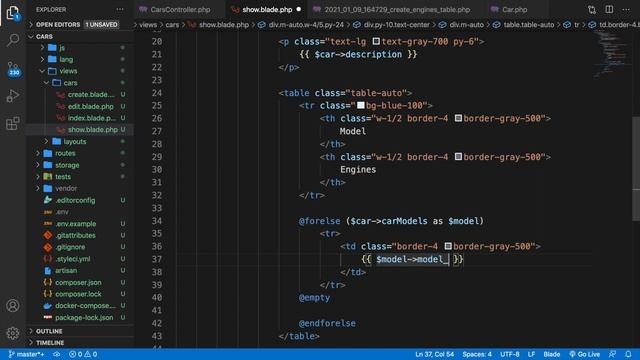Open the Explorer view in activity bar
This screenshot has height=360, width=640.
tap(13, 13)
